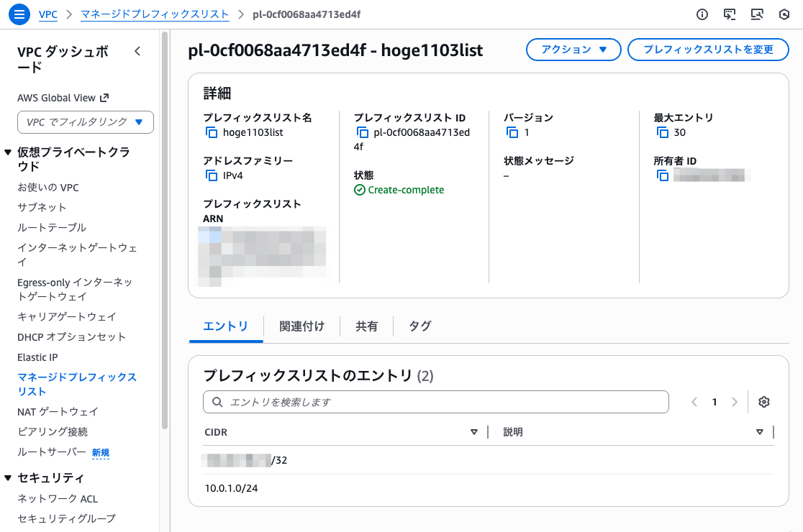Open the VPC でフィルタリング dropdown
This screenshot has height=532, width=803.
85,122
